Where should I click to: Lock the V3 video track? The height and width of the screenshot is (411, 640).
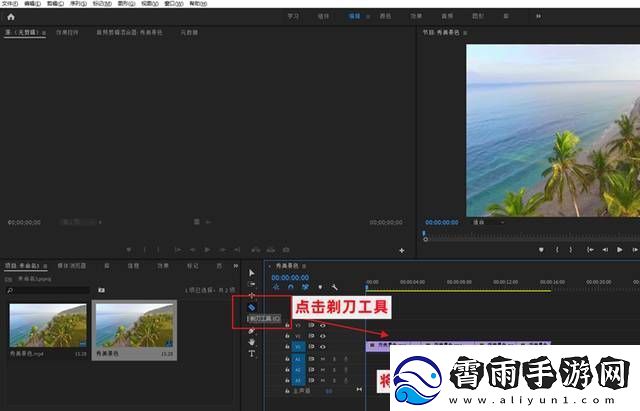point(287,325)
